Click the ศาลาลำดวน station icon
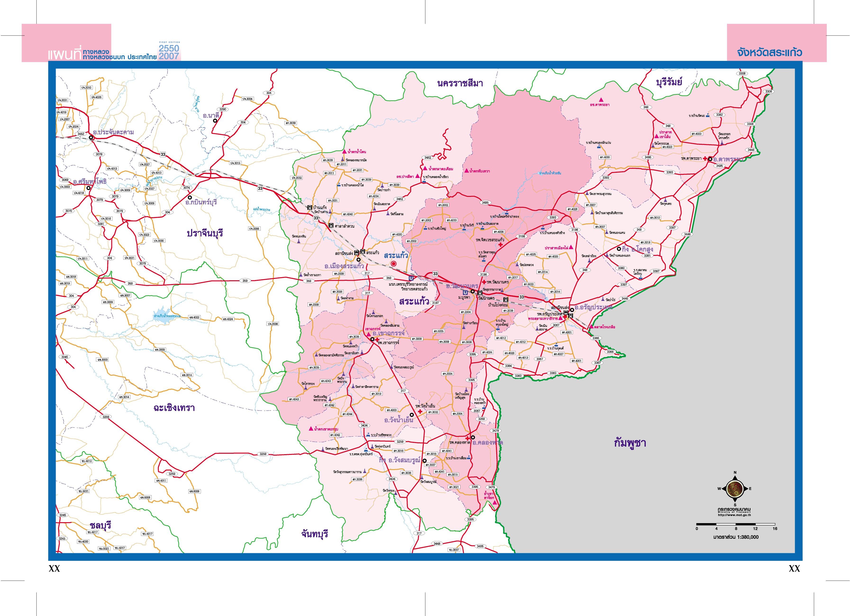 click(331, 226)
